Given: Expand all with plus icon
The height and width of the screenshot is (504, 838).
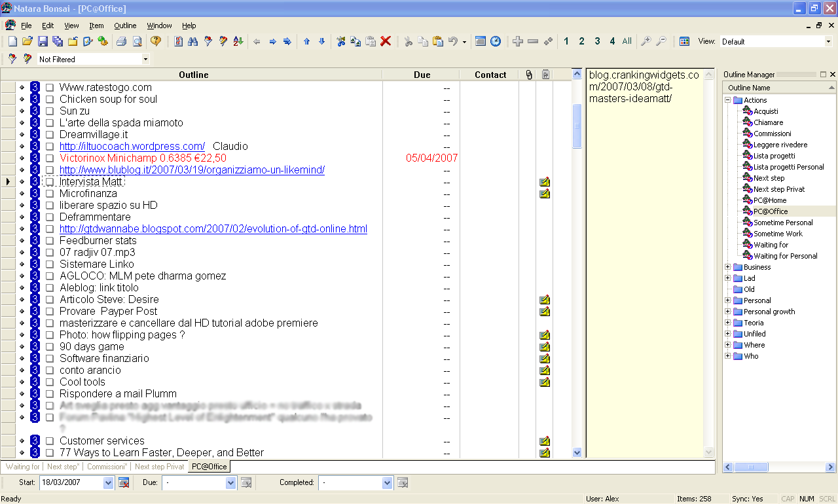Looking at the screenshot, I should coord(518,41).
